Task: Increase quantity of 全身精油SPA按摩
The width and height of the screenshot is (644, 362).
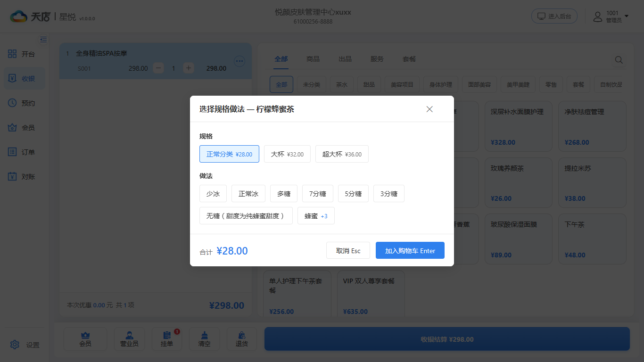Action: tap(189, 68)
